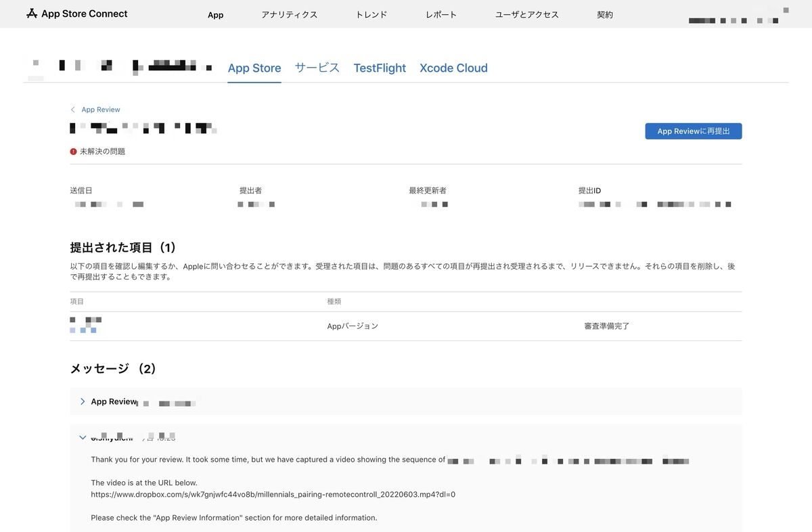Open ユーザとアクセス page
The height and width of the screenshot is (532, 812).
(x=527, y=15)
